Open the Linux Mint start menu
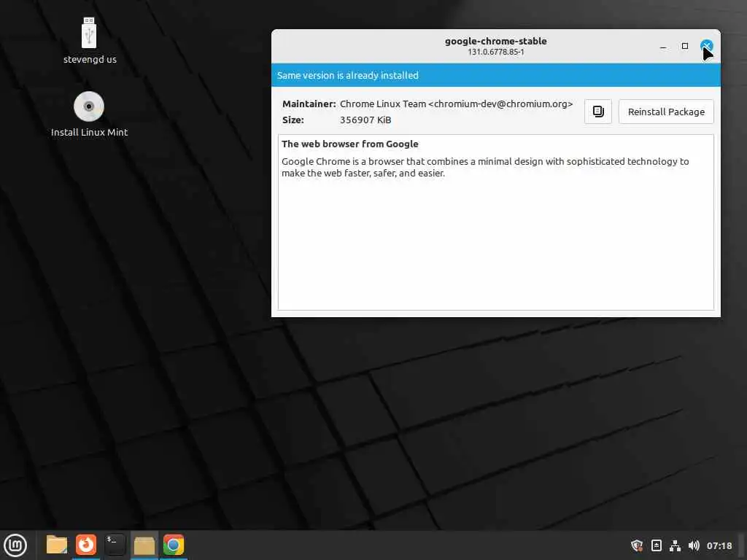The image size is (747, 560). tap(15, 545)
